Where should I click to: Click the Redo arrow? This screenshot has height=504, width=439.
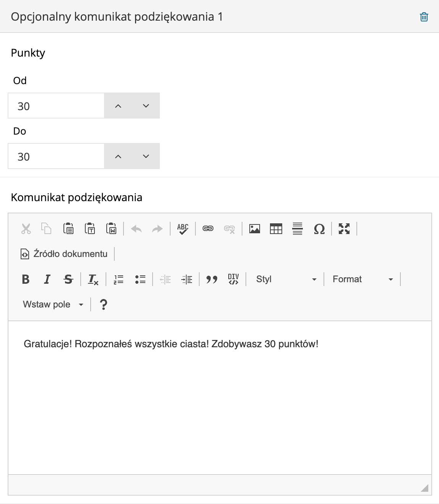(x=158, y=229)
